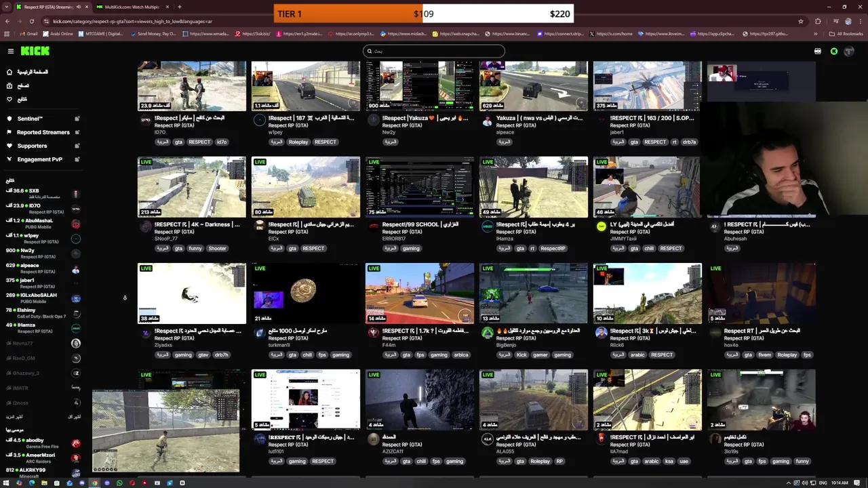Viewport: 868px width, 488px height.
Task: Reload the page with browser refresh
Action: (31, 21)
